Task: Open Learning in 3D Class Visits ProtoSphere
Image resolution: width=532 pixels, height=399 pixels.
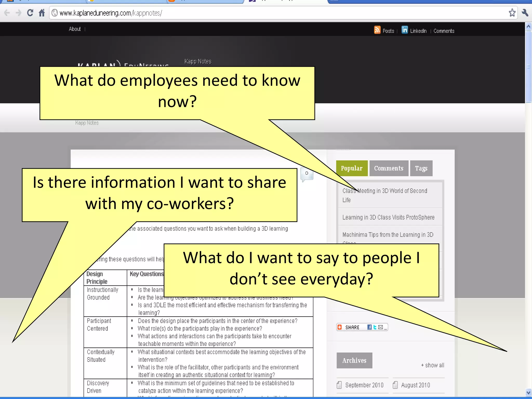Action: [x=388, y=217]
